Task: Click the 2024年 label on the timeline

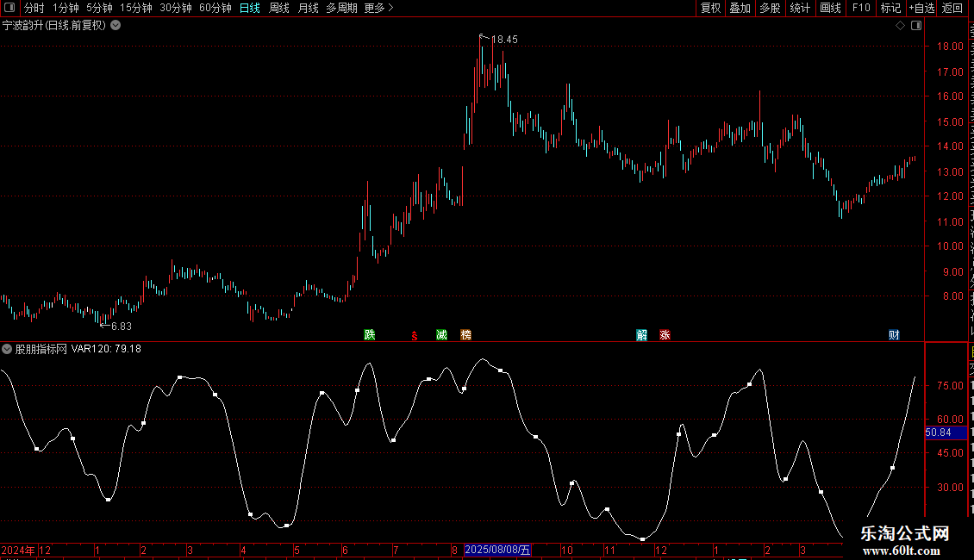Action: coord(18,550)
